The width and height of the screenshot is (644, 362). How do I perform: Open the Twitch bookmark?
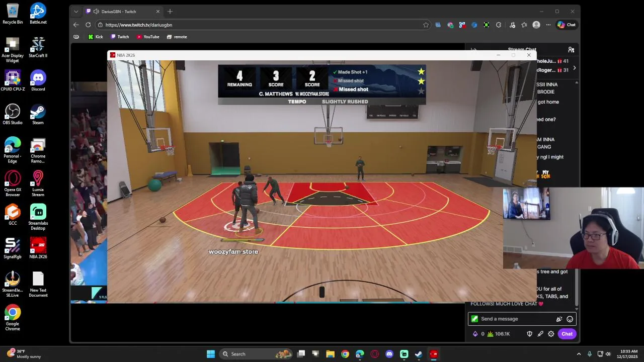coord(120,37)
